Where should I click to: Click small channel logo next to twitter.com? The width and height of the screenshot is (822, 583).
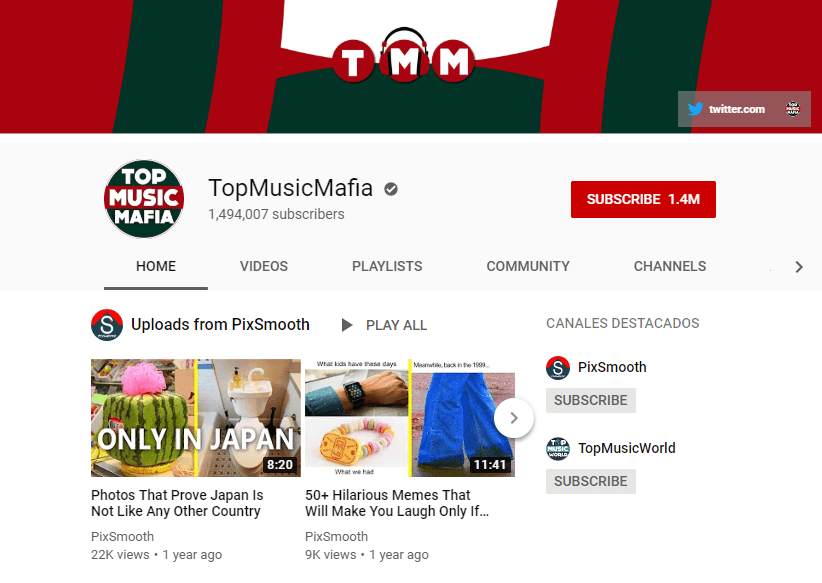coord(793,109)
